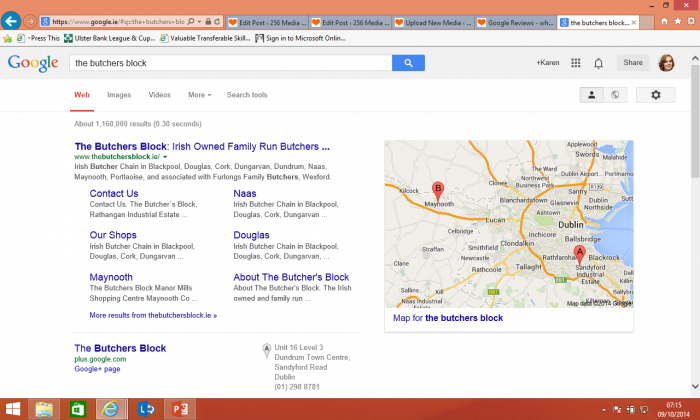Click the padlock security icon in address bar
Screen dimensions: 700x420
pos(208,21)
